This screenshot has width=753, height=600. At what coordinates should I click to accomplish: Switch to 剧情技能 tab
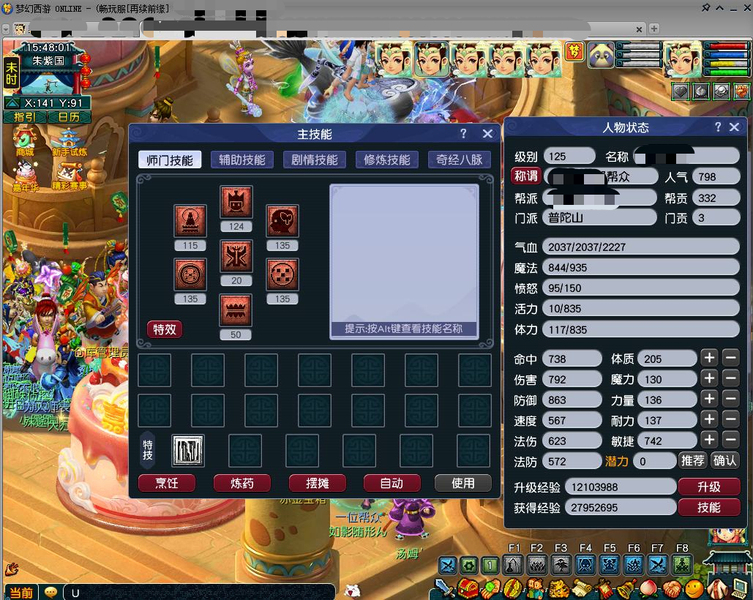315,160
